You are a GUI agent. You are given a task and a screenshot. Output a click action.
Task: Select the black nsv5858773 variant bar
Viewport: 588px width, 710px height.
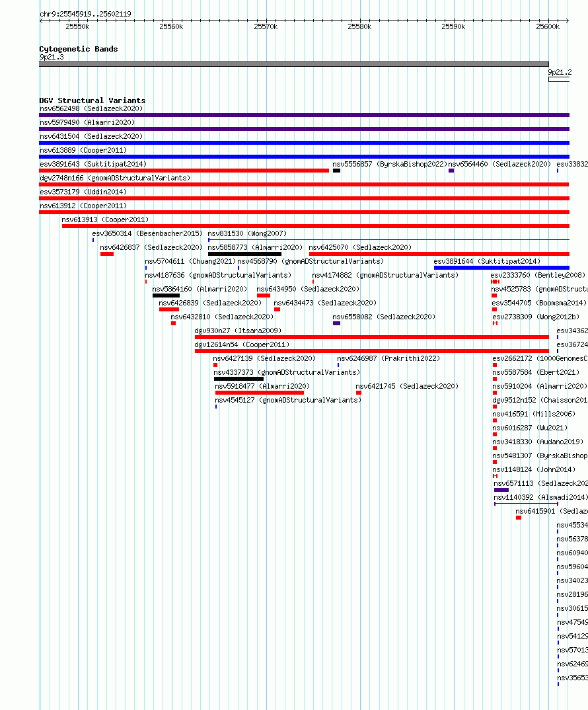[x=244, y=254]
